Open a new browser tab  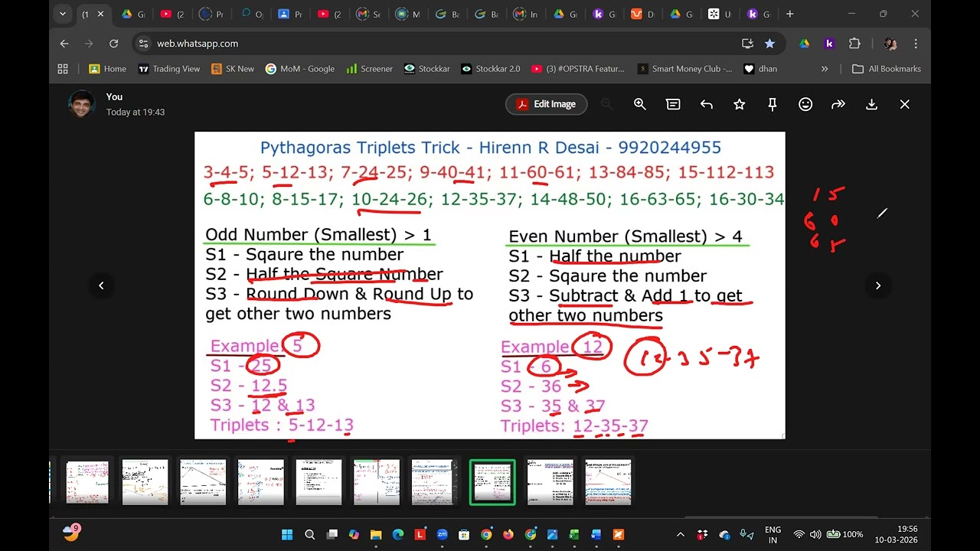[789, 14]
